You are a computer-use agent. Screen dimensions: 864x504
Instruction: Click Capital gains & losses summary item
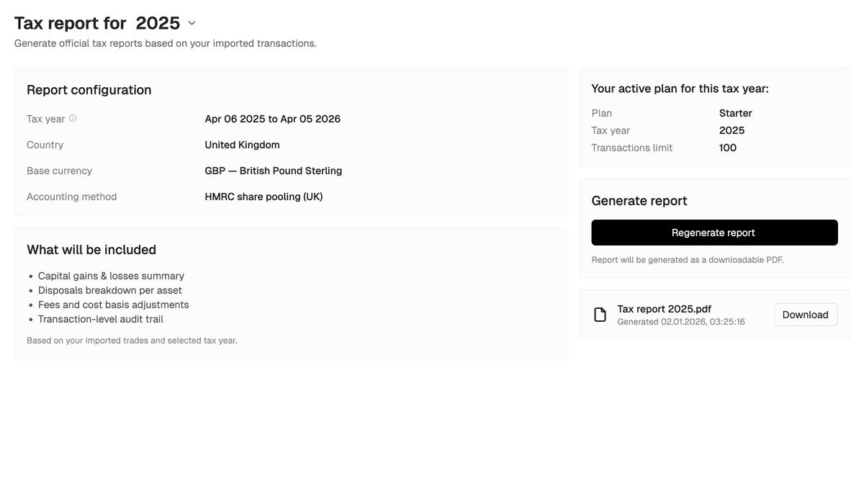click(x=111, y=276)
